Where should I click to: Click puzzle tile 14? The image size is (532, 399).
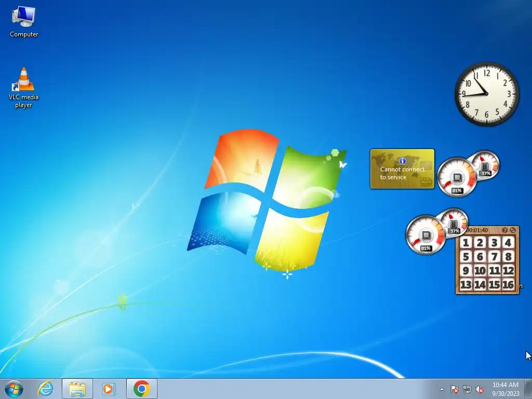tap(480, 284)
